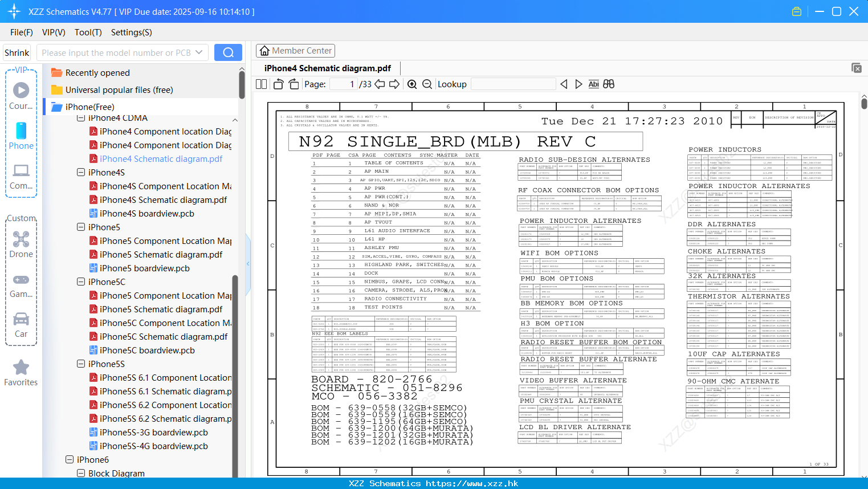Open Member Center

coord(295,51)
